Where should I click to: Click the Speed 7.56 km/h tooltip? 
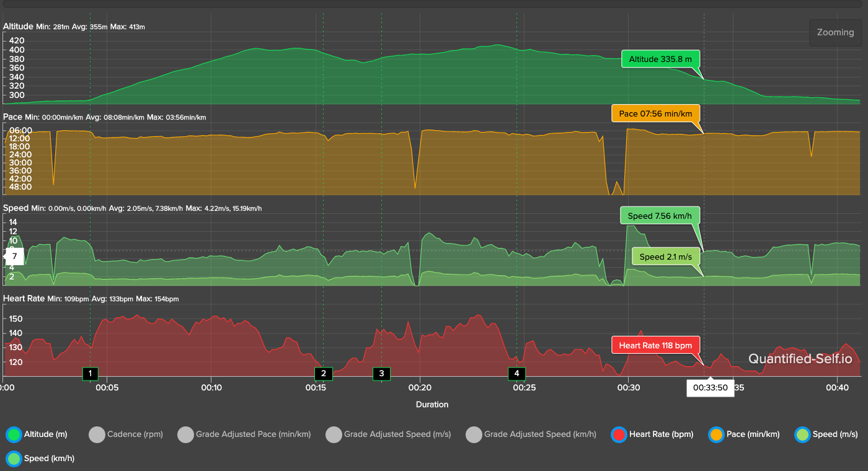point(660,216)
